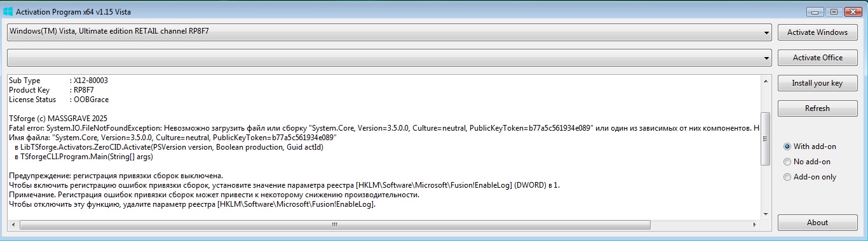Refresh the license information

pyautogui.click(x=817, y=108)
